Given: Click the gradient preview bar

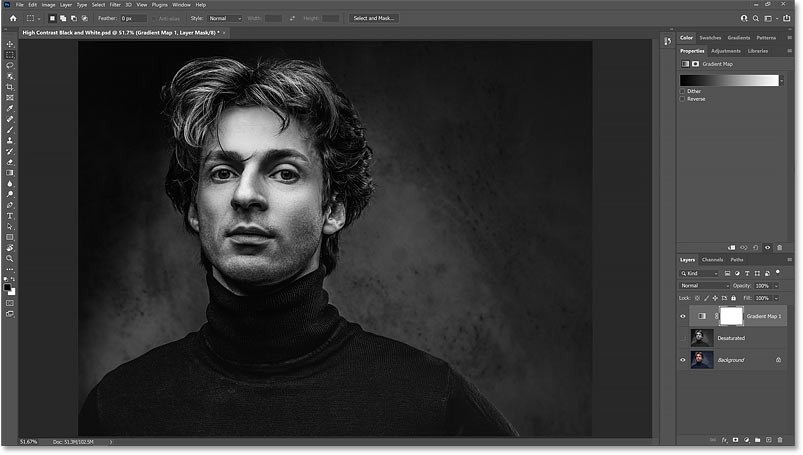Looking at the screenshot, I should [x=728, y=80].
